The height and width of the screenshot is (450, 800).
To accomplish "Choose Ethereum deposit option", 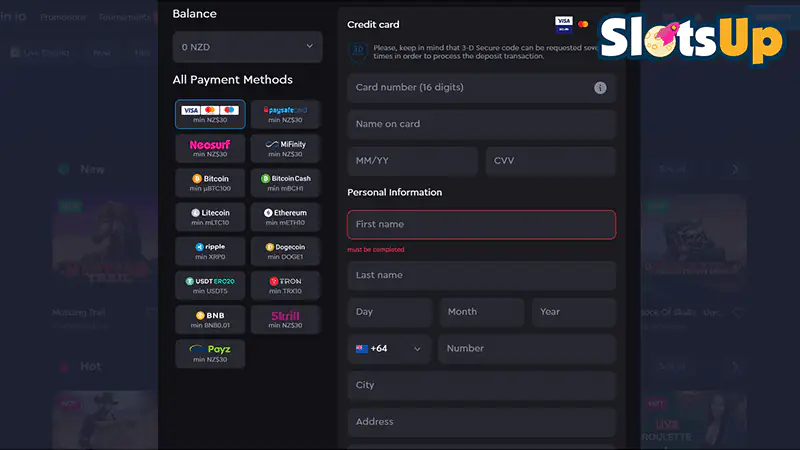I will 286,216.
